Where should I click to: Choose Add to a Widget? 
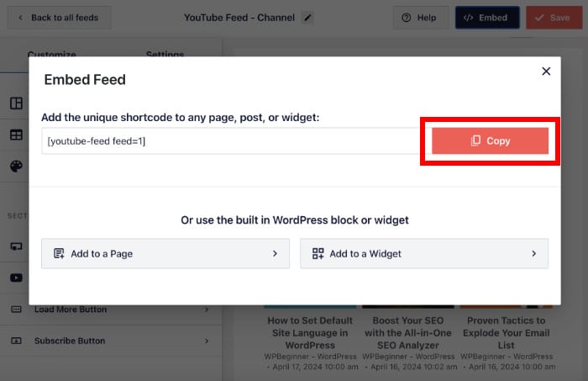click(x=424, y=253)
